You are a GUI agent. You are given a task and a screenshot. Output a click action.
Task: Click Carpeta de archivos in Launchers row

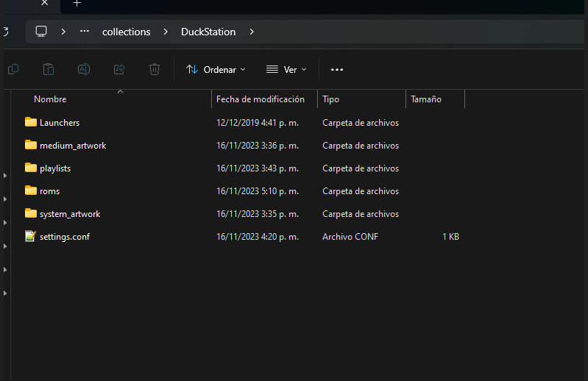tap(361, 123)
